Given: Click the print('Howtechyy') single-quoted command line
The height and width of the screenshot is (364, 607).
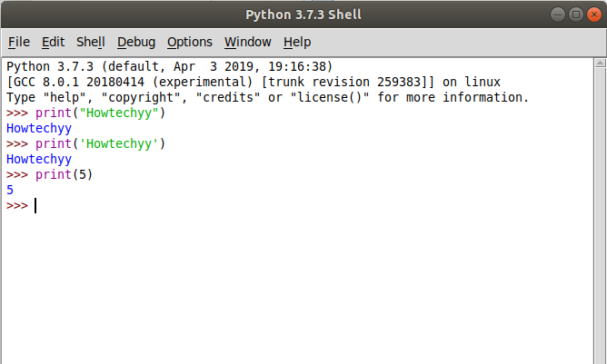Looking at the screenshot, I should pyautogui.click(x=101, y=143).
